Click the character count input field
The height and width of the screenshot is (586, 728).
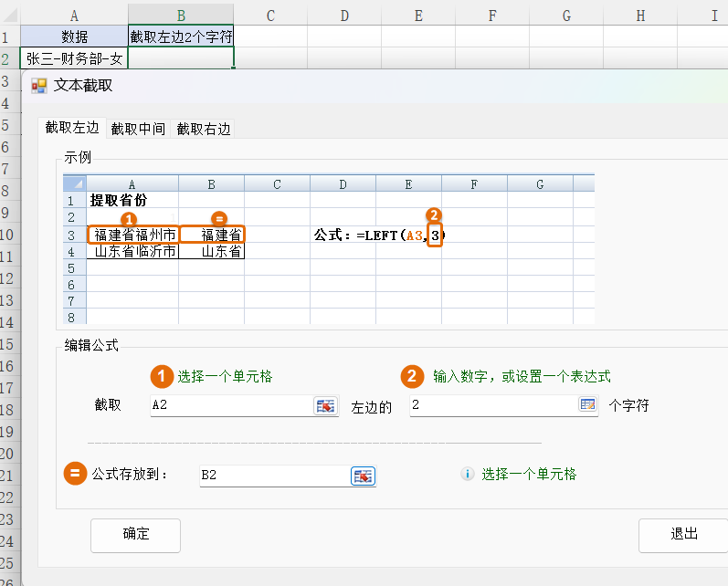point(493,405)
